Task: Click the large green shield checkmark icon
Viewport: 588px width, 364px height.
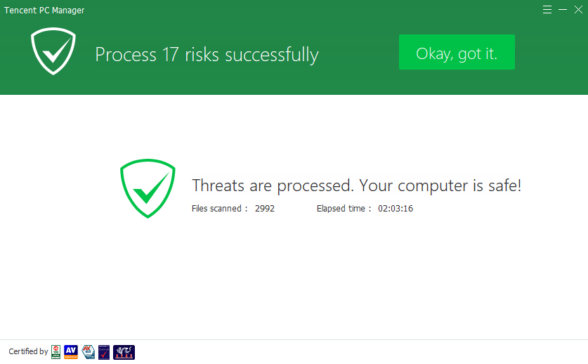Action: (148, 188)
